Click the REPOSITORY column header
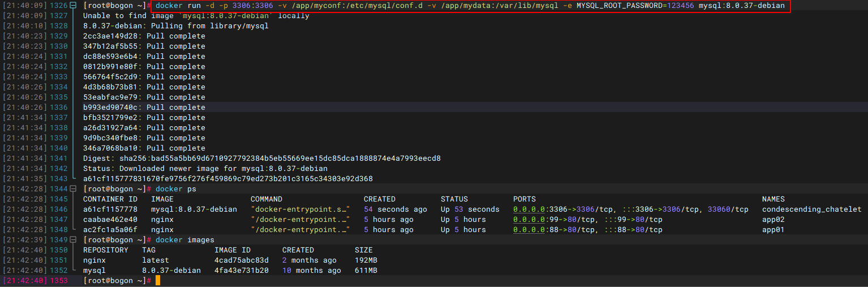Image resolution: width=868 pixels, height=287 pixels. point(106,250)
